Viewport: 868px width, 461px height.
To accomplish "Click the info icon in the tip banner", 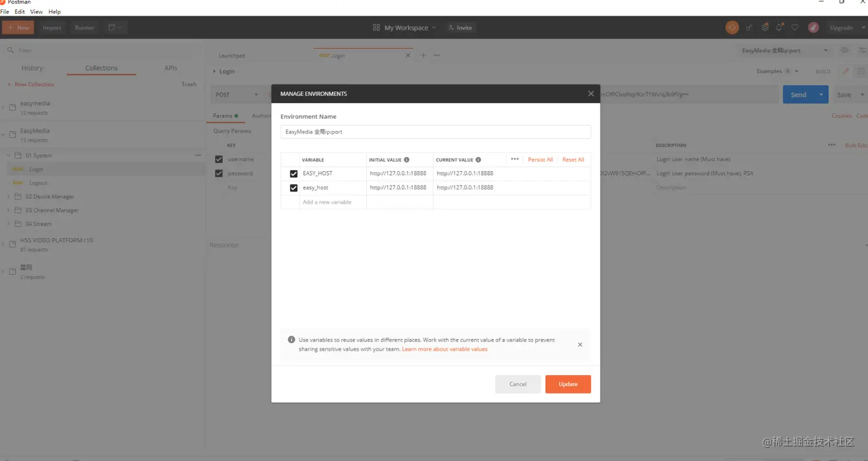I will [x=291, y=339].
